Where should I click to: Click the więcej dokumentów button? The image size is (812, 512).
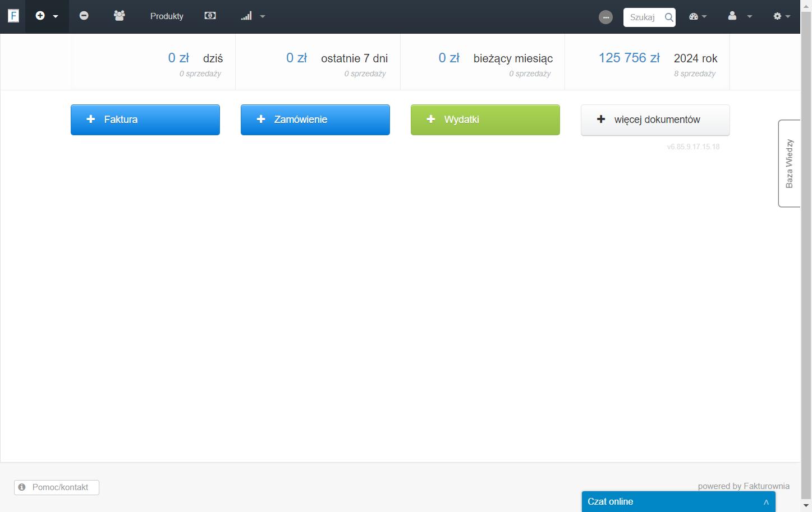click(655, 120)
